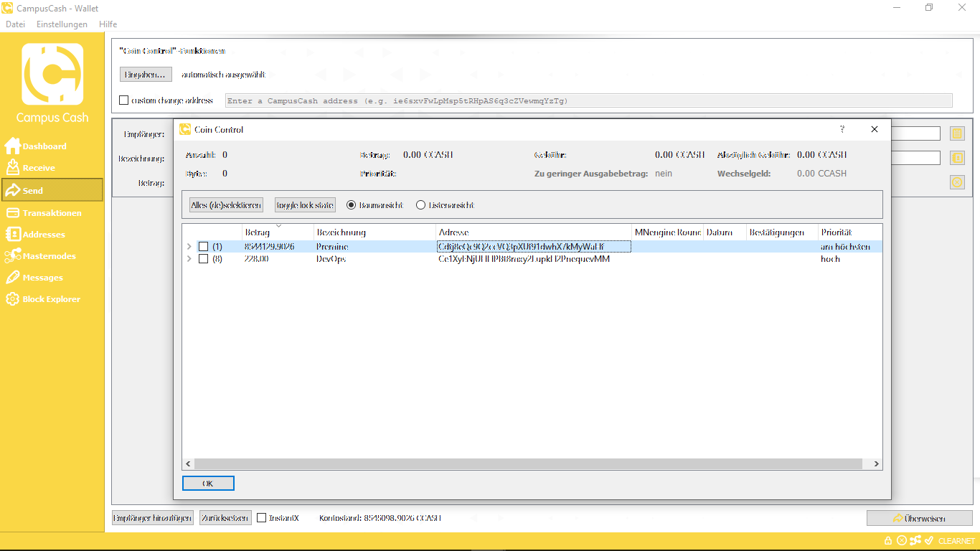The height and width of the screenshot is (551, 980).
Task: Tick the DevOps row checkbox
Action: [203, 259]
